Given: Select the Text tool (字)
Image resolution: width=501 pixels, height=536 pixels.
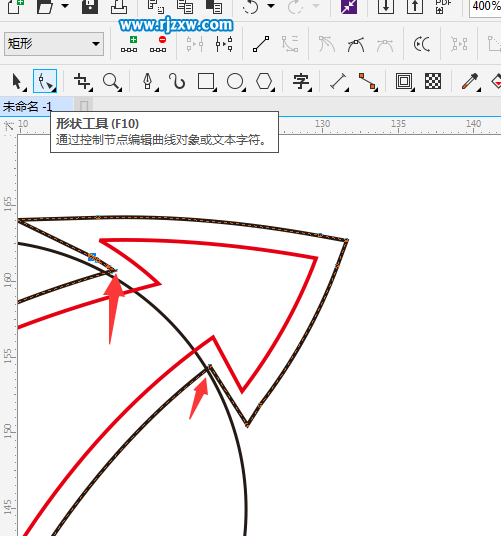Looking at the screenshot, I should [x=302, y=81].
